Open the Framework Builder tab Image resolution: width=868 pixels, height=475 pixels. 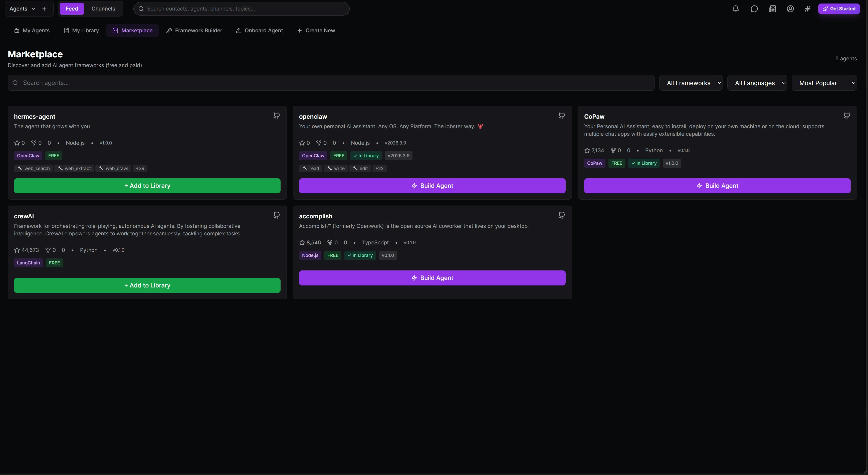click(x=194, y=31)
